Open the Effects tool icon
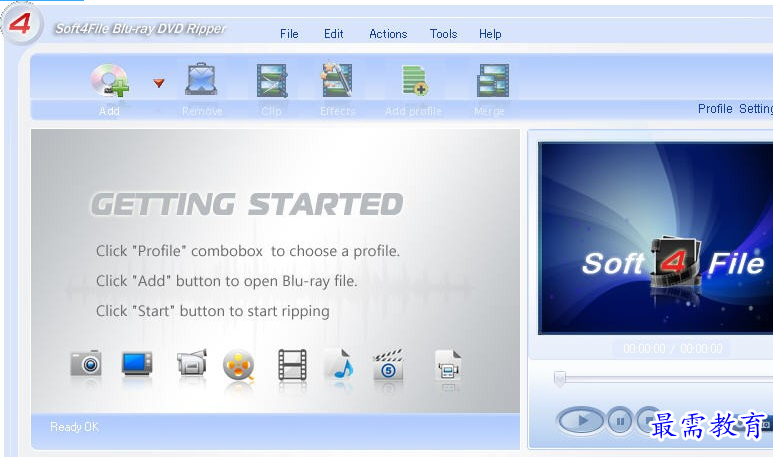 point(337,79)
